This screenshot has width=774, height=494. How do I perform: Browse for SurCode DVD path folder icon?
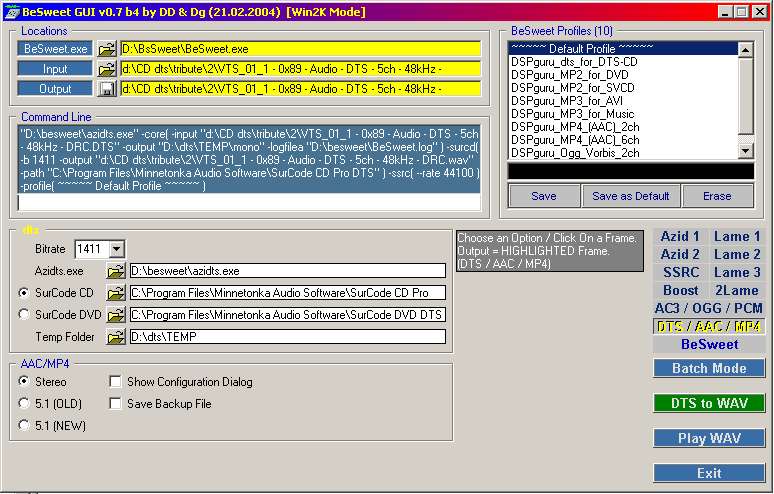point(116,314)
